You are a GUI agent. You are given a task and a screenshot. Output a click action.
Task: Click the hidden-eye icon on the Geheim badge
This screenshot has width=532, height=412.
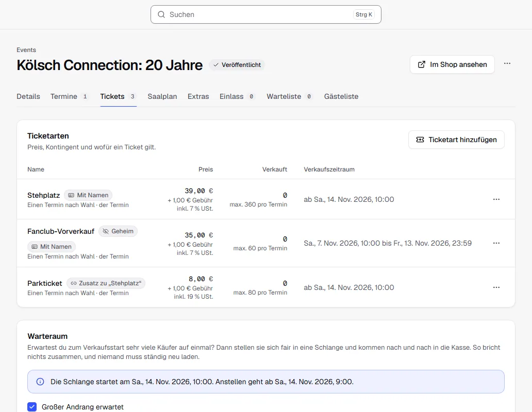coord(106,231)
